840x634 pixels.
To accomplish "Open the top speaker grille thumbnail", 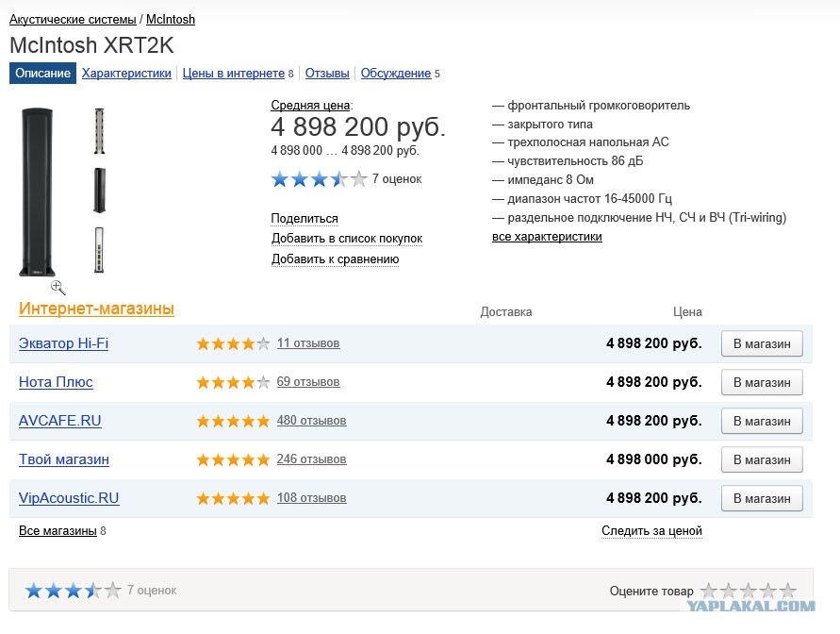I will tap(99, 131).
